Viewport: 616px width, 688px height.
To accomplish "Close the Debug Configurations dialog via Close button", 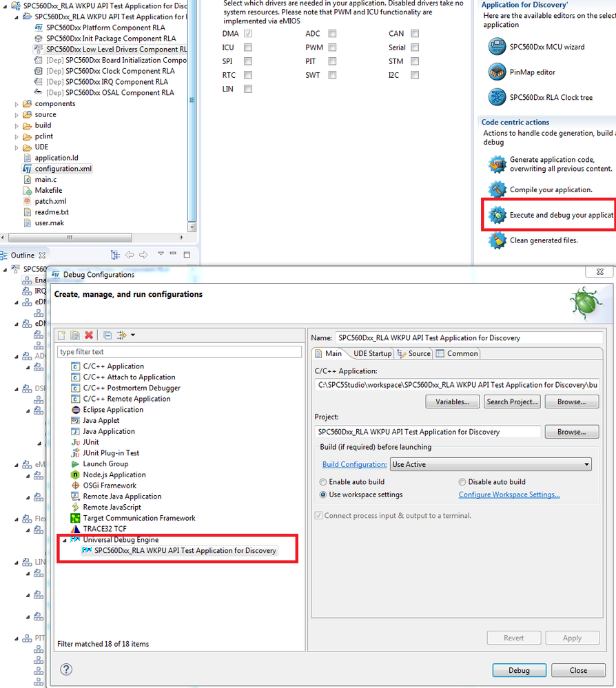I will point(578,671).
